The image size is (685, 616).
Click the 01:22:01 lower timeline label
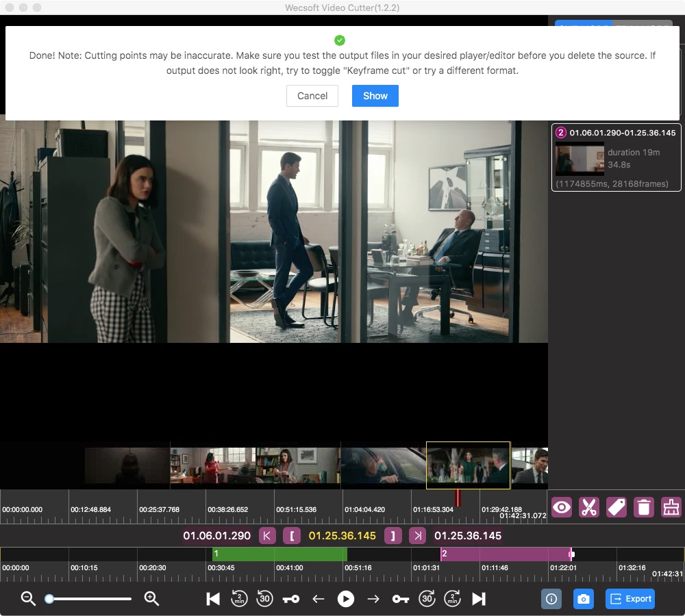(564, 567)
